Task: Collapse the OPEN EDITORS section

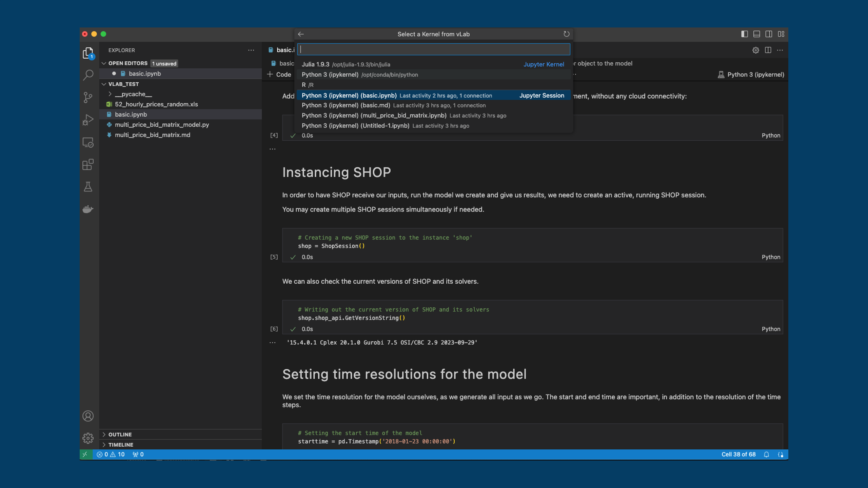Action: [x=104, y=63]
